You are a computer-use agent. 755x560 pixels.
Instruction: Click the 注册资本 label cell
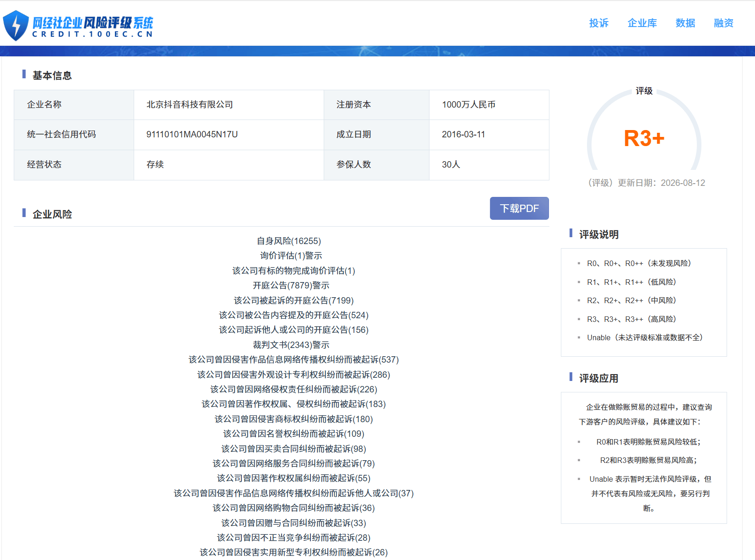click(376, 105)
